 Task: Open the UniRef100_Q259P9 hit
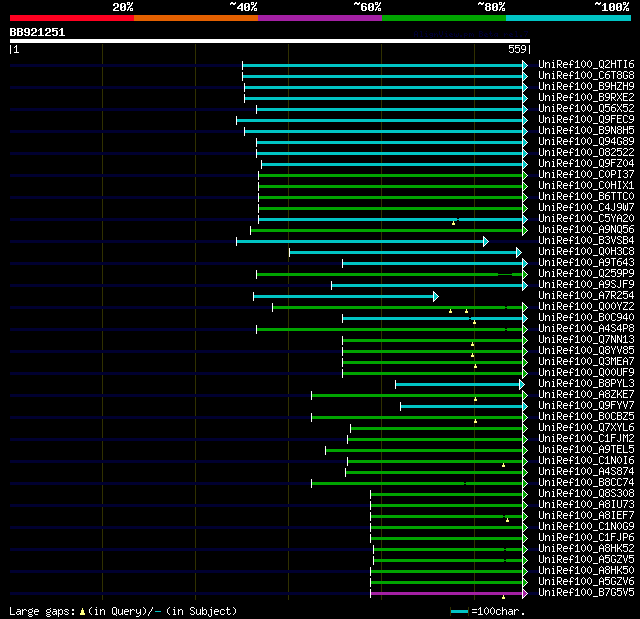tap(586, 274)
